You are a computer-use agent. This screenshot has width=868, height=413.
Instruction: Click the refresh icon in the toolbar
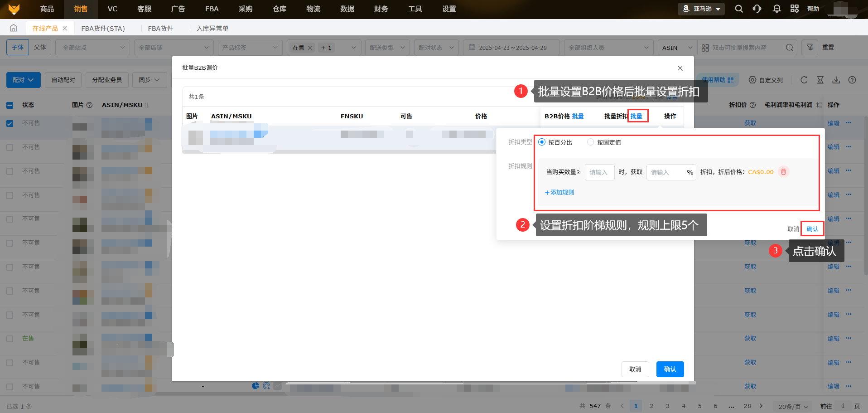tap(804, 80)
